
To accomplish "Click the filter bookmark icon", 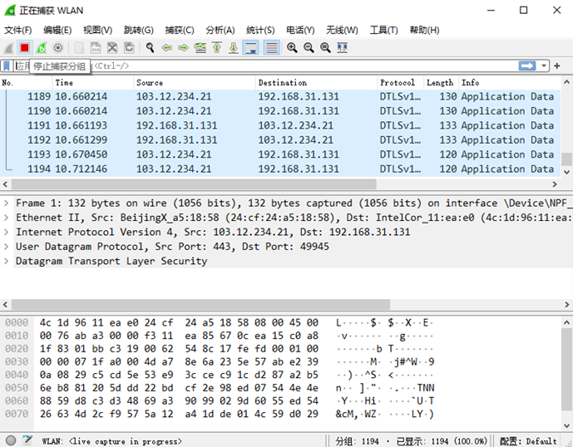I will (7, 66).
